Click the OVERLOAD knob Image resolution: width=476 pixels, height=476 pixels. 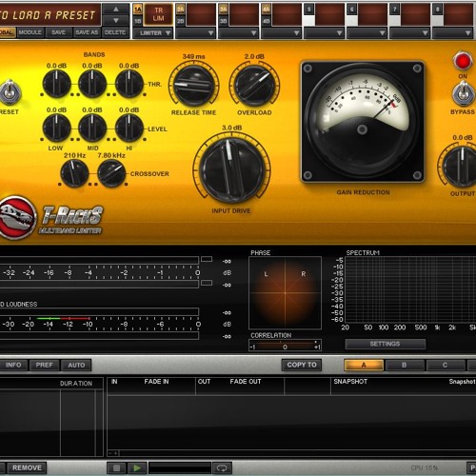point(254,86)
